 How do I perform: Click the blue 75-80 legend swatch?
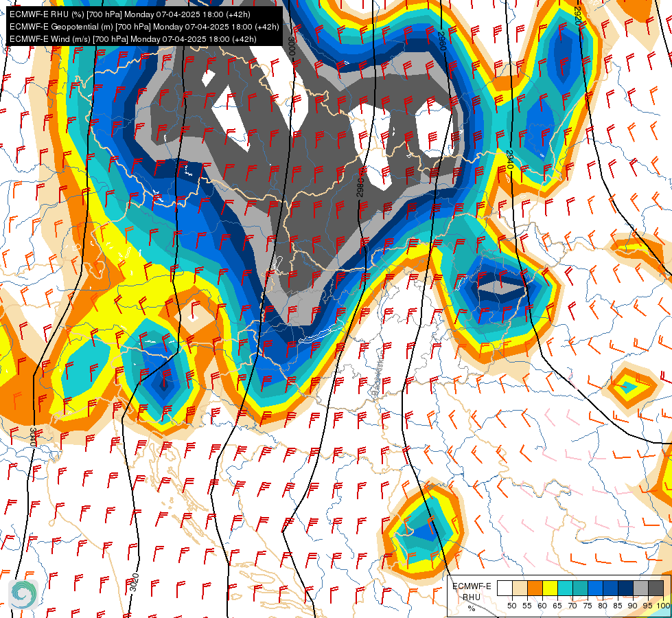[595, 588]
